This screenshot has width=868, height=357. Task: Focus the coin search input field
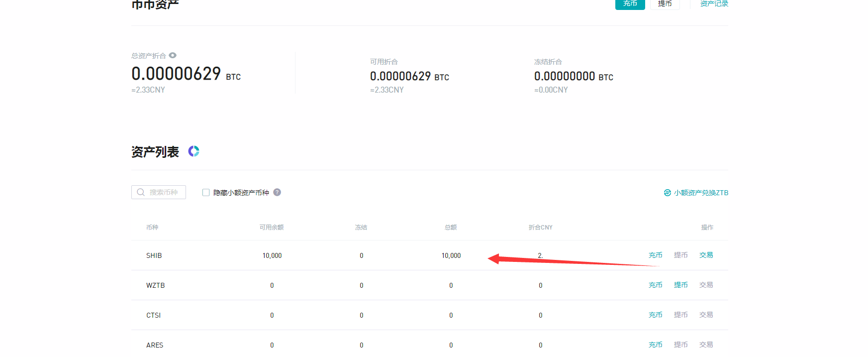(x=164, y=192)
